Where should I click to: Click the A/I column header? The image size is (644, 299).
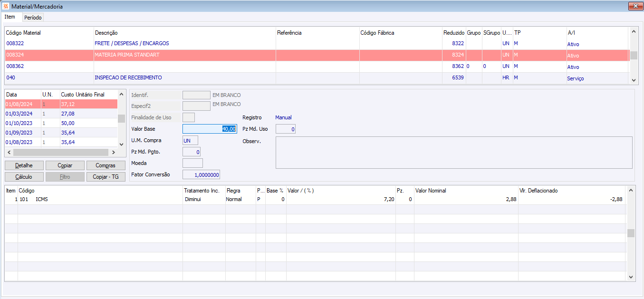[x=597, y=33]
